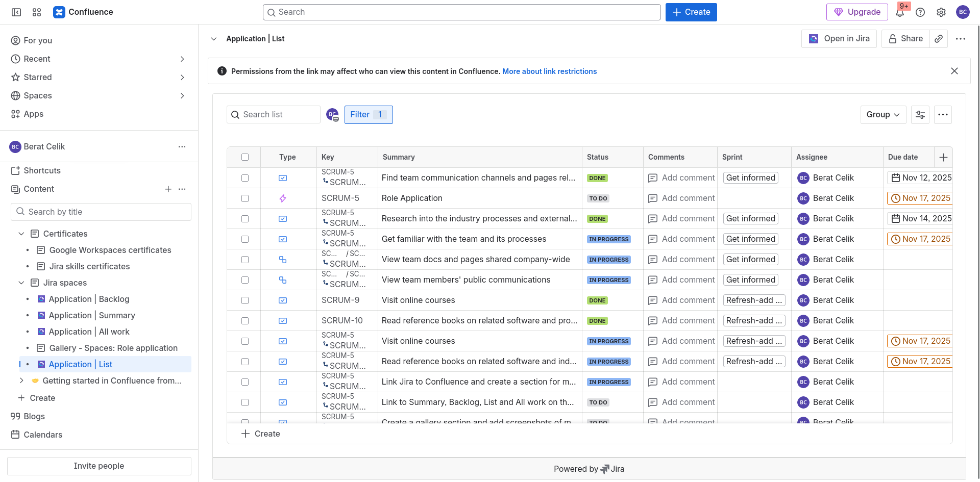Open the app switcher grid icon

[x=37, y=12]
